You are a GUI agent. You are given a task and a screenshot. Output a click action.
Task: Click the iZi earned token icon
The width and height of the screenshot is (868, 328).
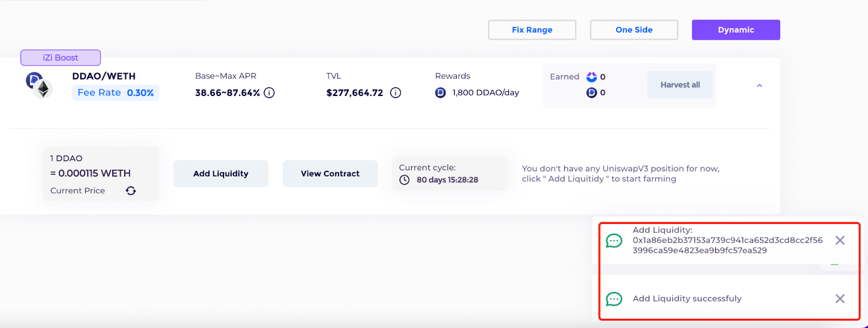click(x=591, y=77)
